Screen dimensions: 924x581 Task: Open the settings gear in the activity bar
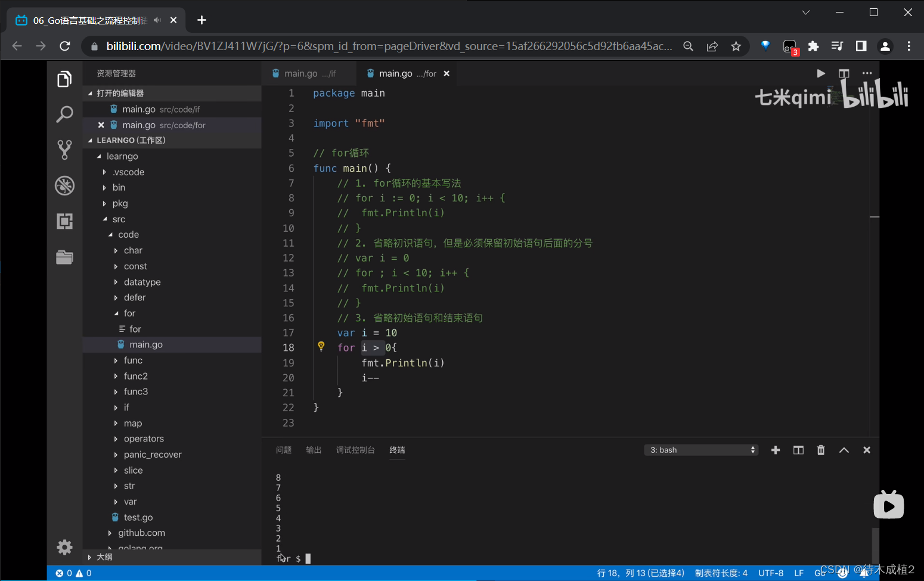pyautogui.click(x=64, y=547)
